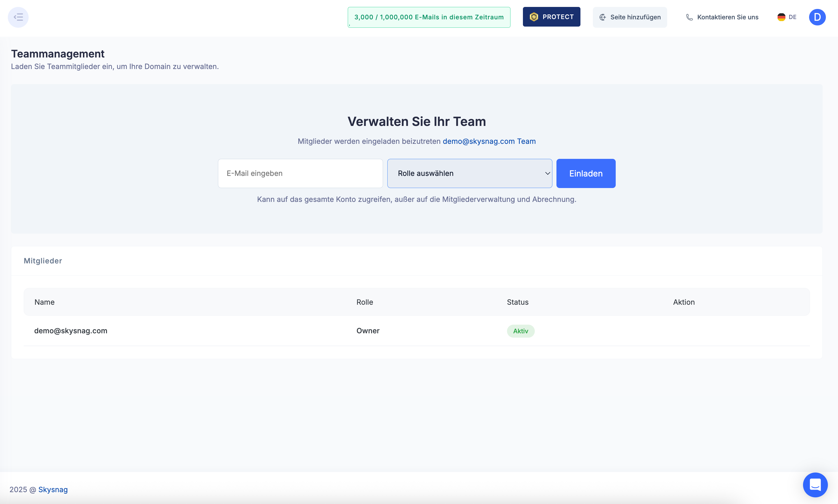The width and height of the screenshot is (838, 504).
Task: Collapse the sidebar menu icon
Action: tap(18, 17)
